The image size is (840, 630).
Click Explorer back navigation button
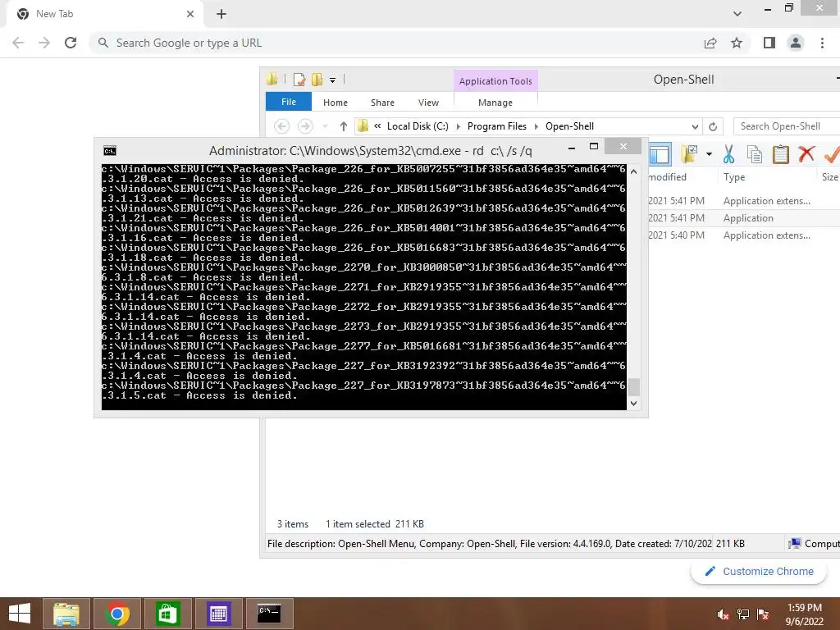coord(282,126)
